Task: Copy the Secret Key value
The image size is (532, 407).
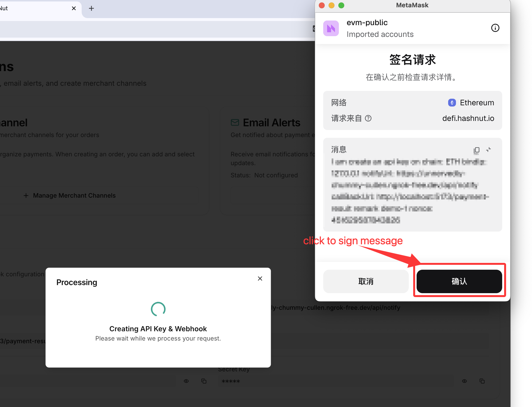Action: tap(482, 381)
